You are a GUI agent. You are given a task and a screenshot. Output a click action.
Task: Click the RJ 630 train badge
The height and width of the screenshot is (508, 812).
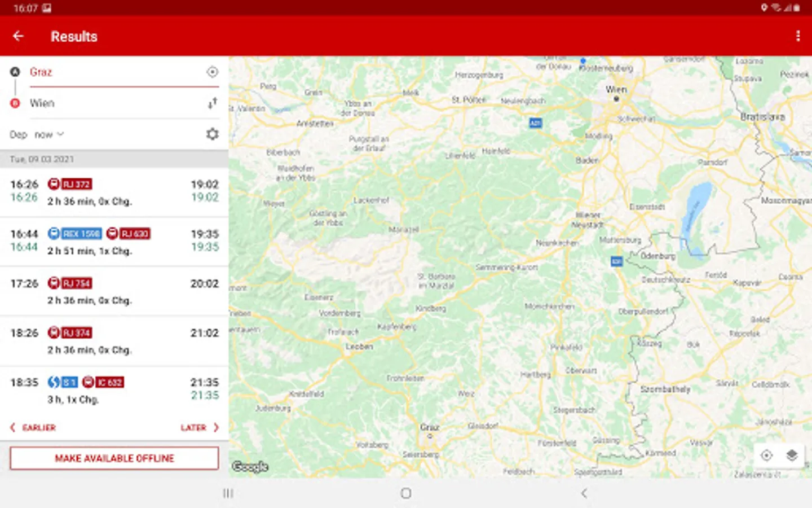click(135, 234)
